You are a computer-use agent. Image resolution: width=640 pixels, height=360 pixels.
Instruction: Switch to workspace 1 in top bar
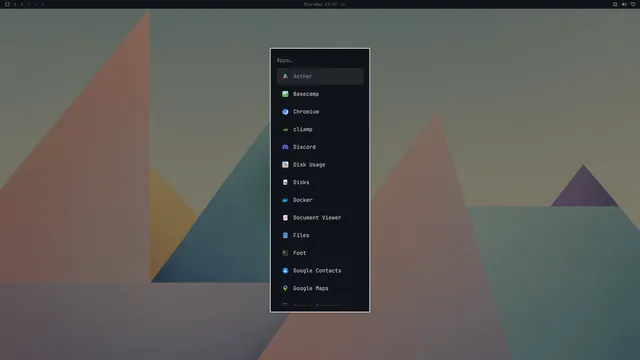pos(15,4)
